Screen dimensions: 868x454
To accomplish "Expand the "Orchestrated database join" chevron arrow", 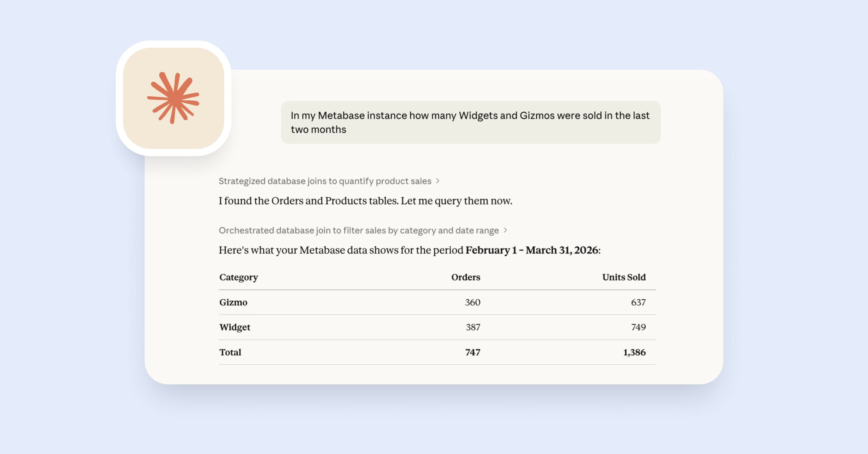I will tap(505, 230).
